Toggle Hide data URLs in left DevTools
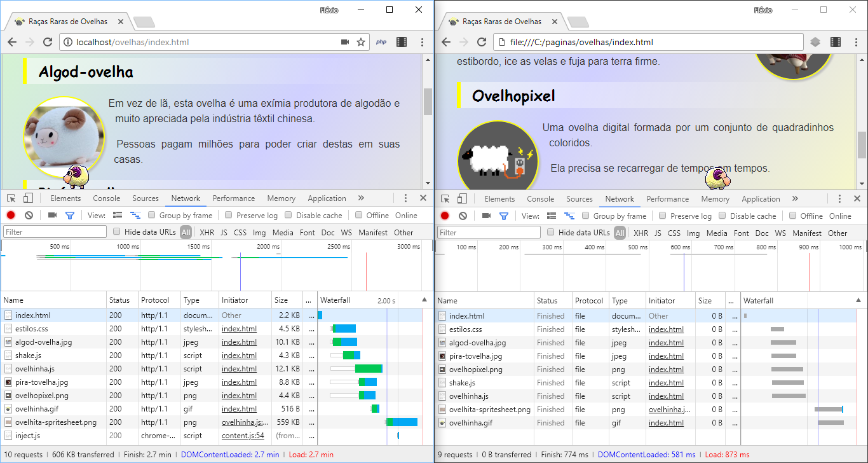868x463 pixels. [116, 232]
